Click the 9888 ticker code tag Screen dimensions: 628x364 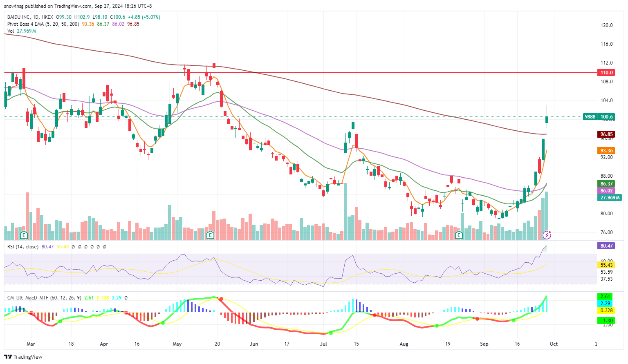coord(590,117)
